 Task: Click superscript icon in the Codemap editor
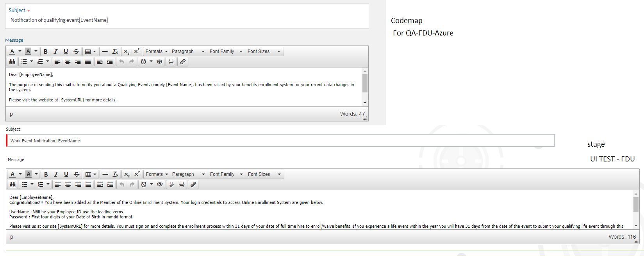click(137, 51)
